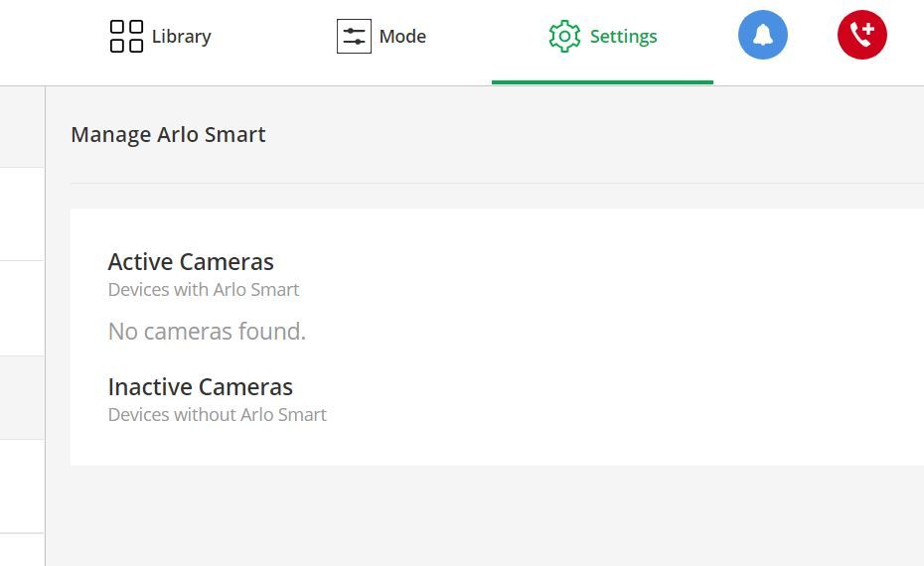Open the Library tab
Image resolution: width=924 pixels, height=566 pixels.
click(x=160, y=37)
